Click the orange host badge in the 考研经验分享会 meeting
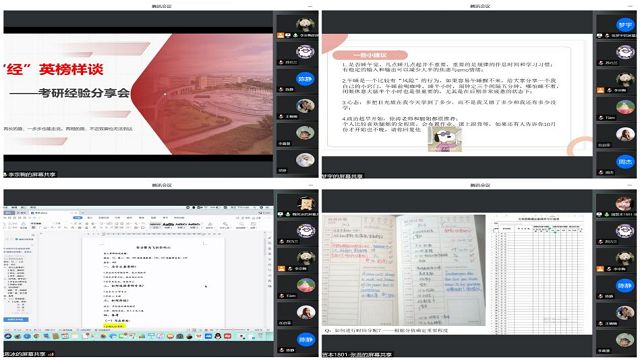Screen dimensions: 640x360 280,36
